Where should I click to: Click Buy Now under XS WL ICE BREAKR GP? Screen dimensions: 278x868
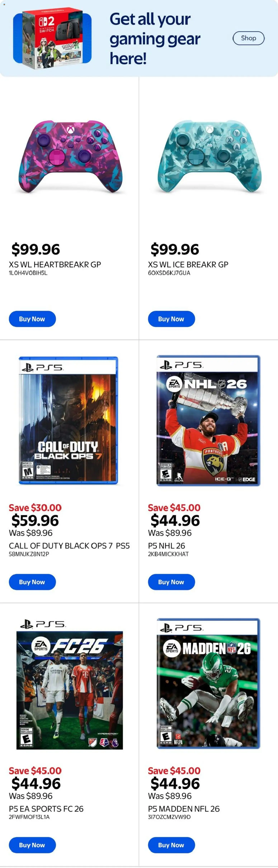click(x=171, y=319)
